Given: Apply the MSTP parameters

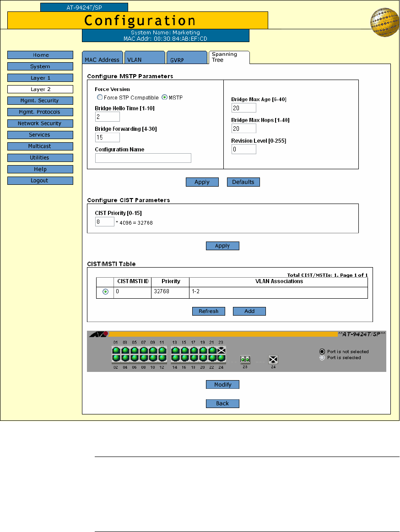Looking at the screenshot, I should click(202, 182).
